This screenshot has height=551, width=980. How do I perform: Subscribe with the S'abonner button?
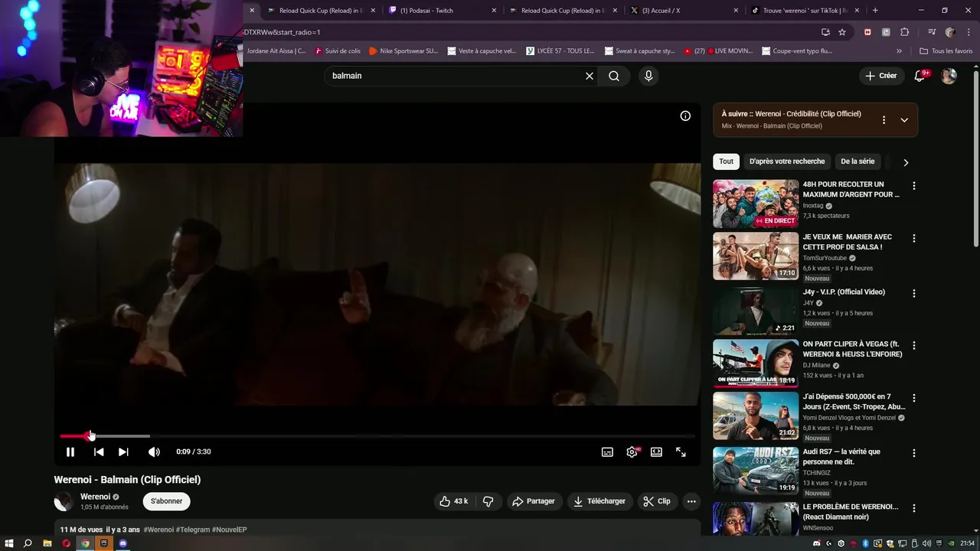pos(166,501)
